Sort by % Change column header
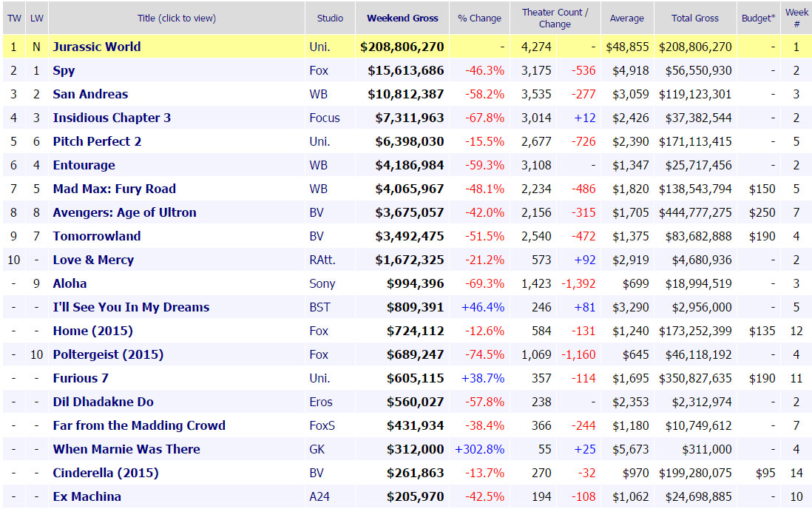The height and width of the screenshot is (509, 812). pyautogui.click(x=479, y=18)
